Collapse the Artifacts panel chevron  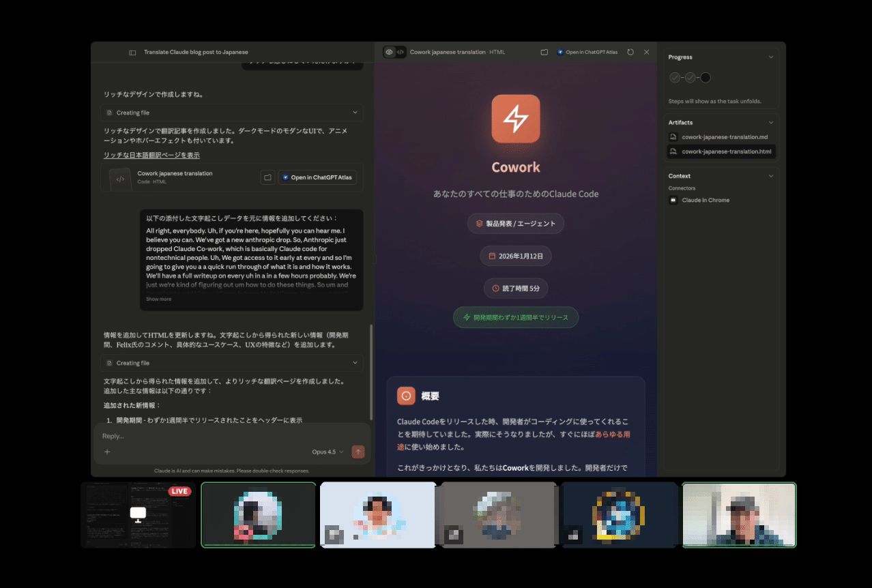[x=771, y=123]
